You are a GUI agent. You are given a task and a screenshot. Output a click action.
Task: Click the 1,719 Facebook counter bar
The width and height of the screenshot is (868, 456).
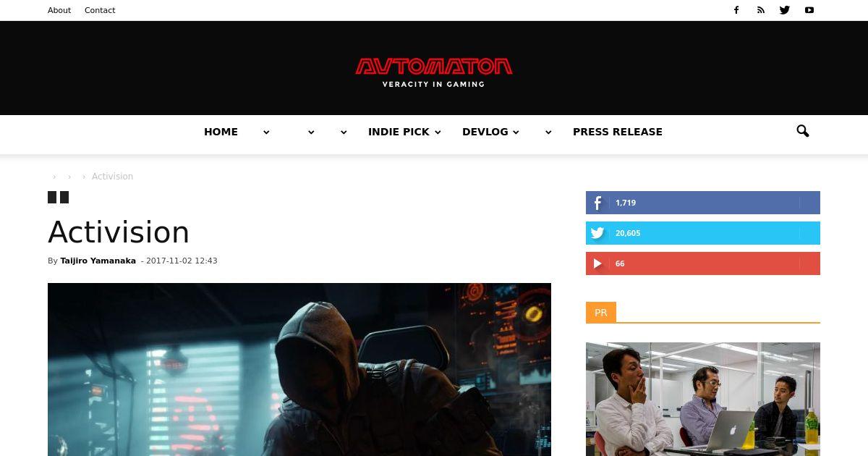703,203
